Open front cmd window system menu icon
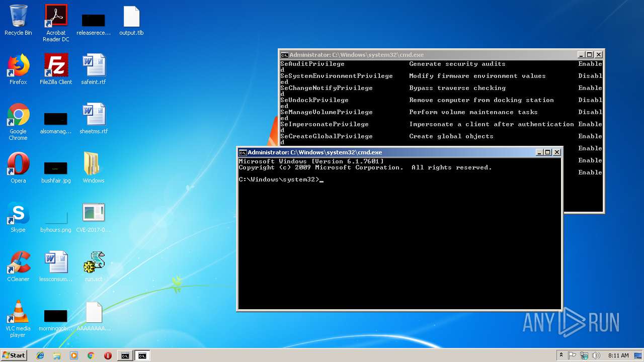 243,152
